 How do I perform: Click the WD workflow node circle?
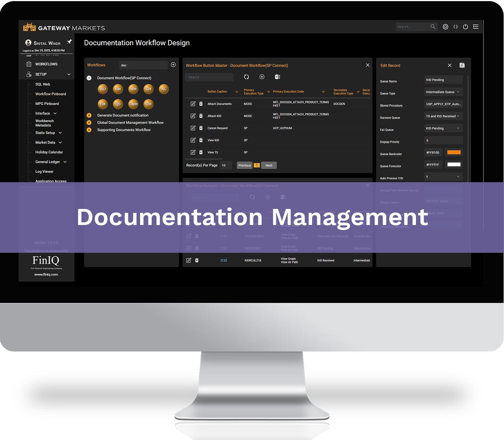pos(103,89)
